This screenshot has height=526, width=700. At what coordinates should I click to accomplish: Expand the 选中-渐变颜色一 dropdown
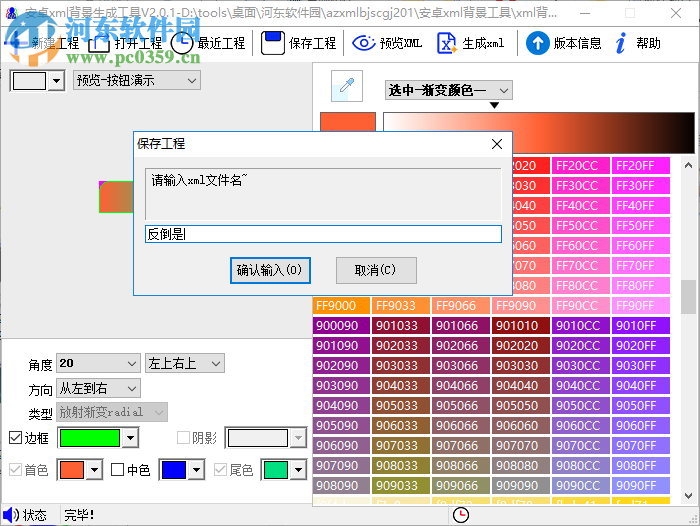coord(448,90)
